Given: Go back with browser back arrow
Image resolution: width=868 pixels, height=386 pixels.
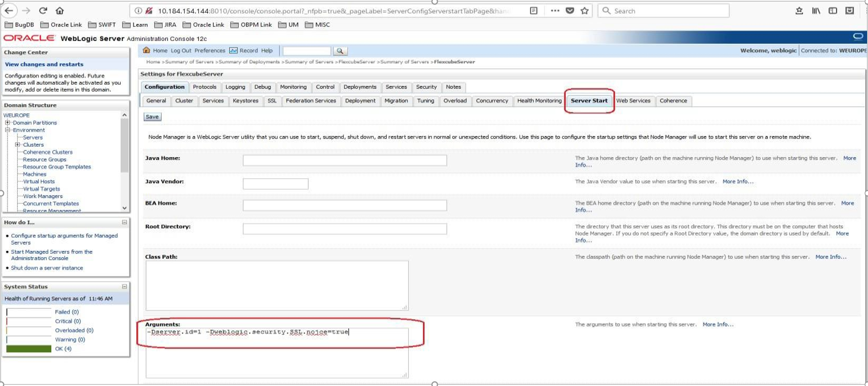Looking at the screenshot, I should (9, 10).
